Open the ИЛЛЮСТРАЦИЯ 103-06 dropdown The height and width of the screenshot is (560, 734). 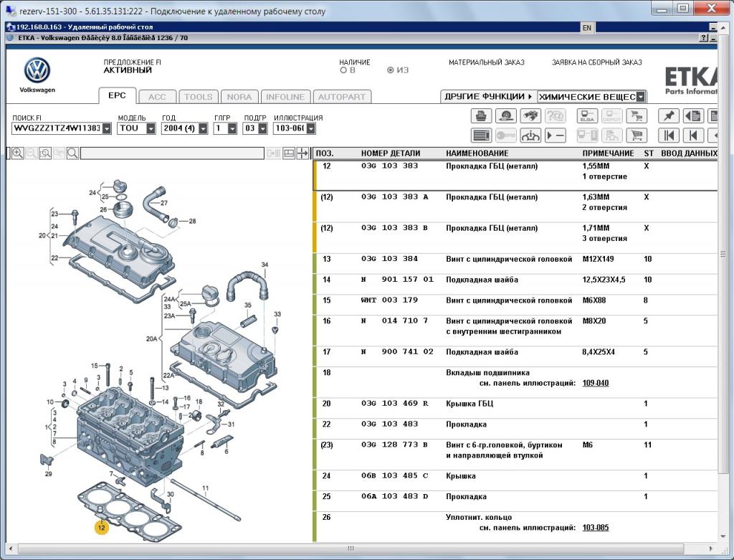[311, 128]
